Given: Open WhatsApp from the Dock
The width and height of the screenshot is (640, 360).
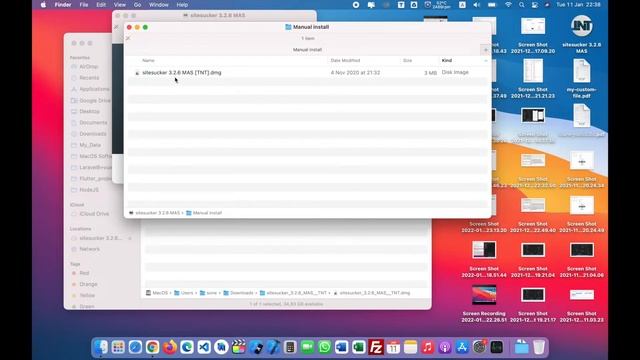Looking at the screenshot, I should [324, 347].
